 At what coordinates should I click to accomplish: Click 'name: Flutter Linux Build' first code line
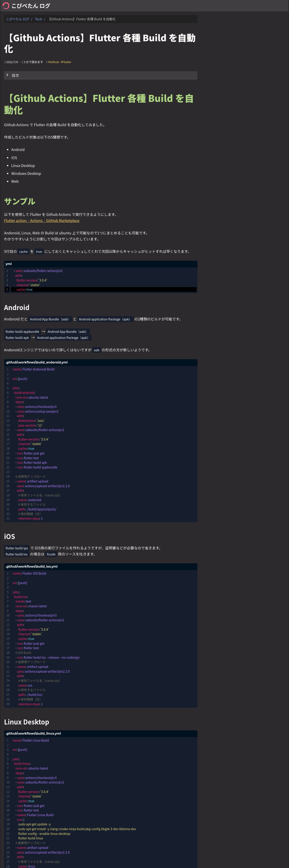tap(31, 740)
